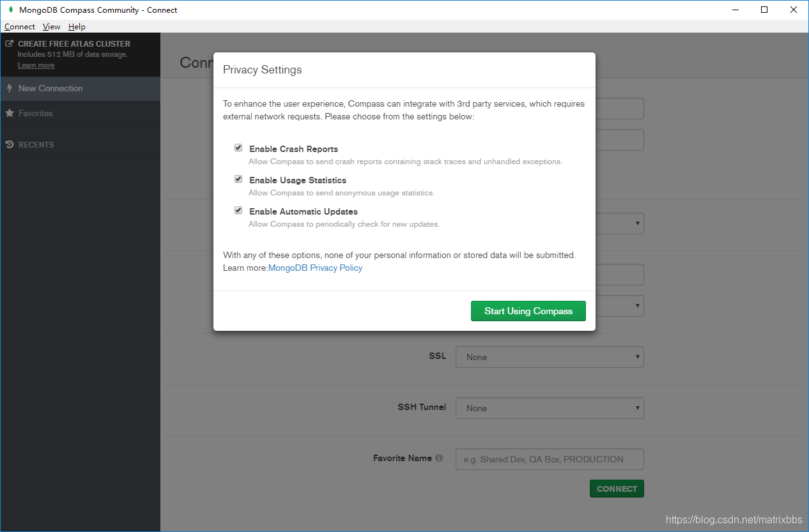
Task: Click the Privacy Settings dialog title
Action: (x=262, y=70)
